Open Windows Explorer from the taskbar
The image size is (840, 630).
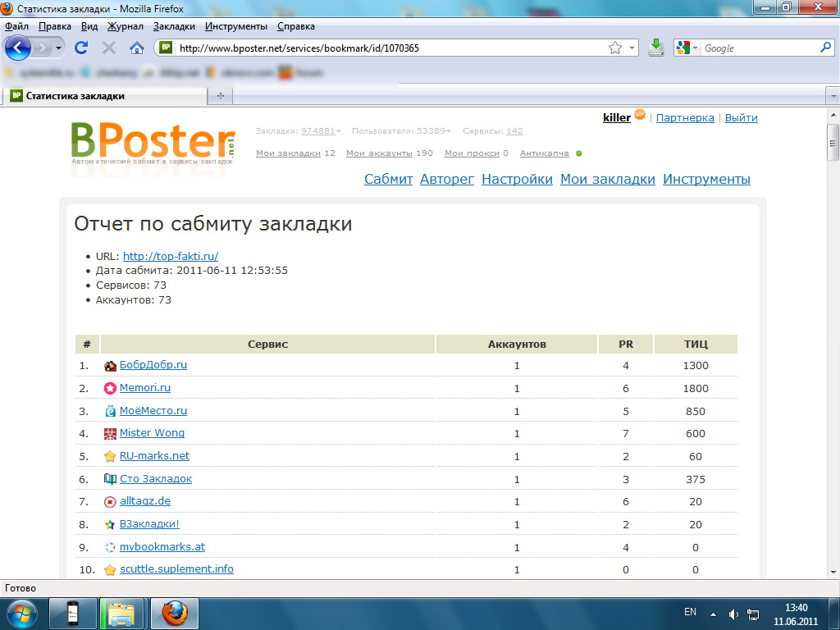point(121,614)
